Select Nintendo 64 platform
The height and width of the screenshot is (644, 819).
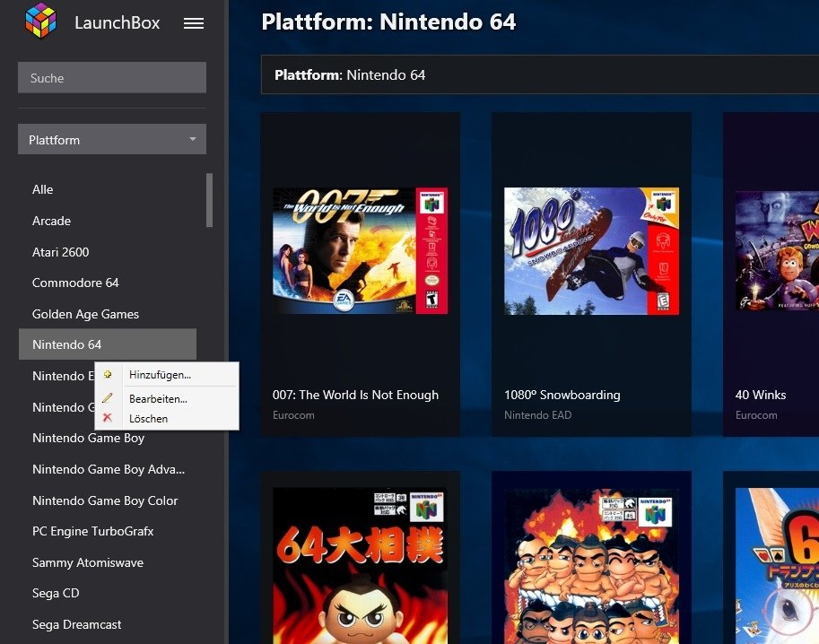(x=108, y=344)
